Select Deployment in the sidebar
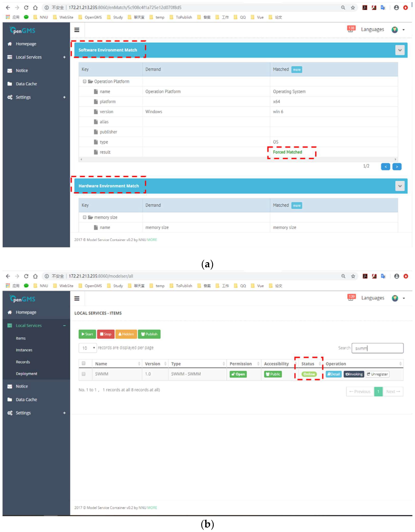415x532 pixels. [27, 374]
